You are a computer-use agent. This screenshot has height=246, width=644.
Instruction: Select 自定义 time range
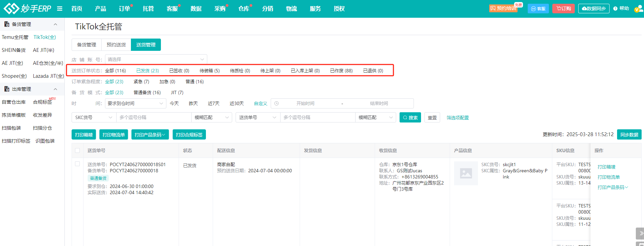coord(261,103)
